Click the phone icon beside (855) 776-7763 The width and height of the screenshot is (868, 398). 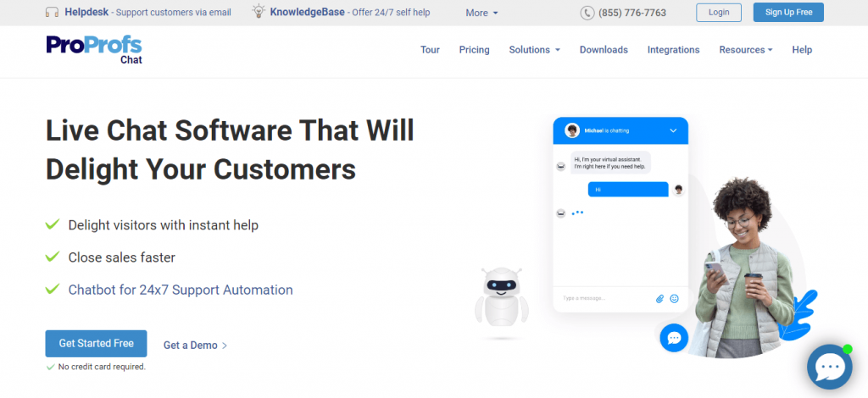coord(587,13)
